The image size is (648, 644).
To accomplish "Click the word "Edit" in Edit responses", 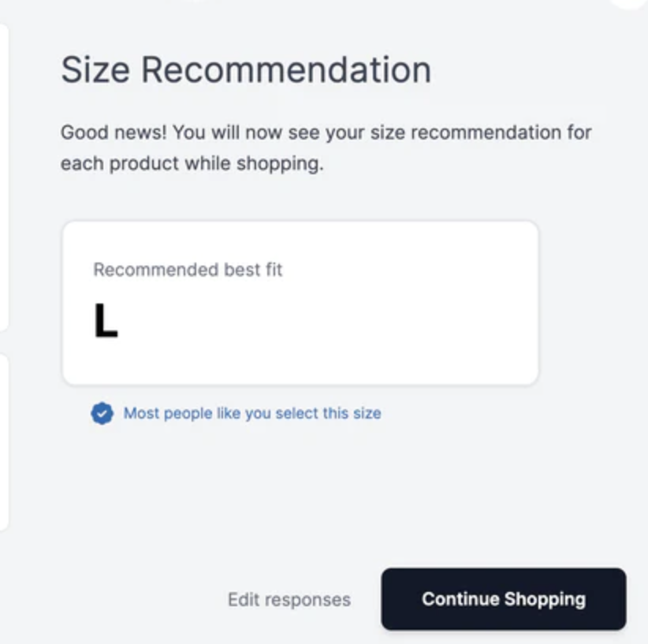I will 243,600.
